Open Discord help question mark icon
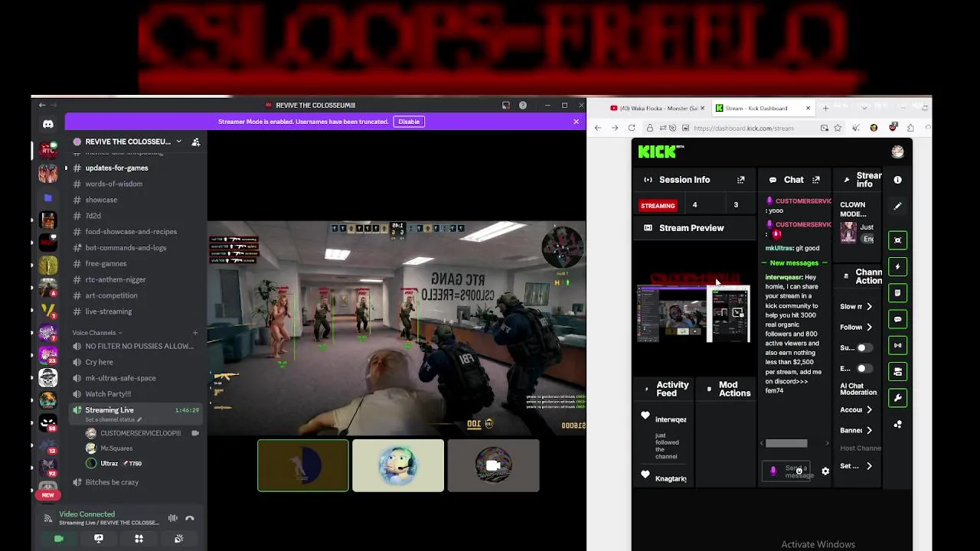Screen dimensions: 980x551 pos(523,105)
